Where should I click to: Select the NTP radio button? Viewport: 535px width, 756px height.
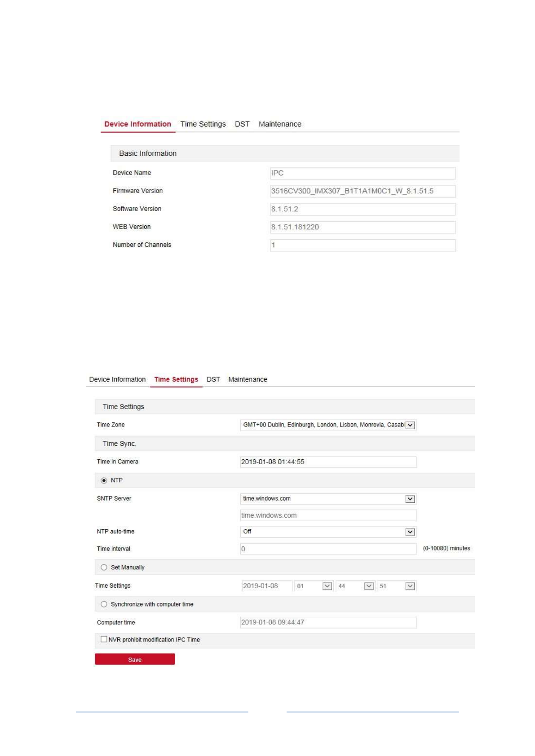point(104,480)
